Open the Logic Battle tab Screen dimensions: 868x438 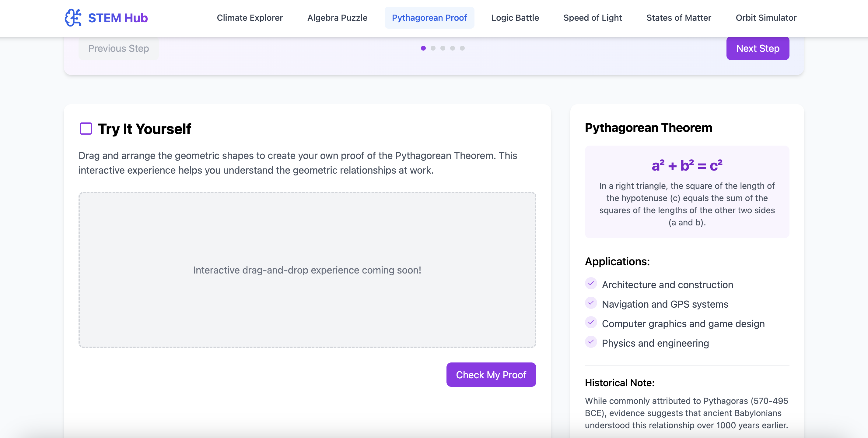coord(515,18)
